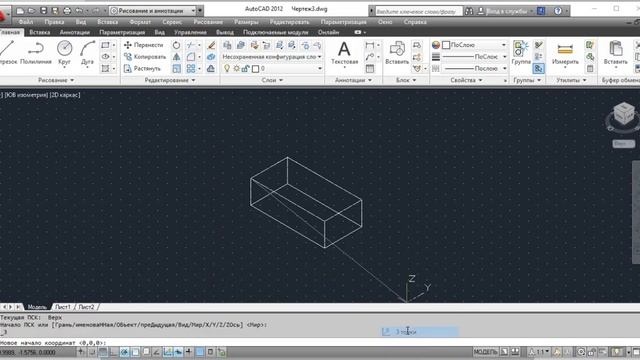Click the Измерить (Measure) icon
Viewport: 640px width, 360px height.
(565, 49)
